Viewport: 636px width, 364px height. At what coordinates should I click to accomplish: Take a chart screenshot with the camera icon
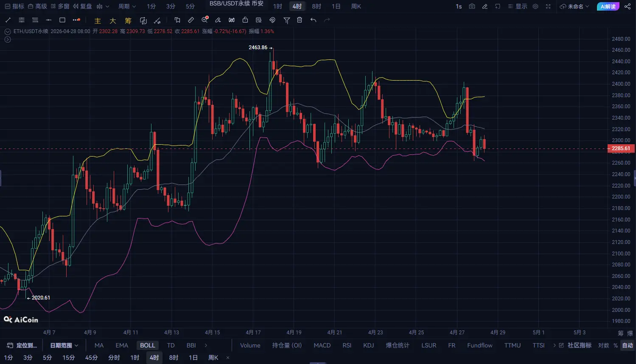click(472, 6)
